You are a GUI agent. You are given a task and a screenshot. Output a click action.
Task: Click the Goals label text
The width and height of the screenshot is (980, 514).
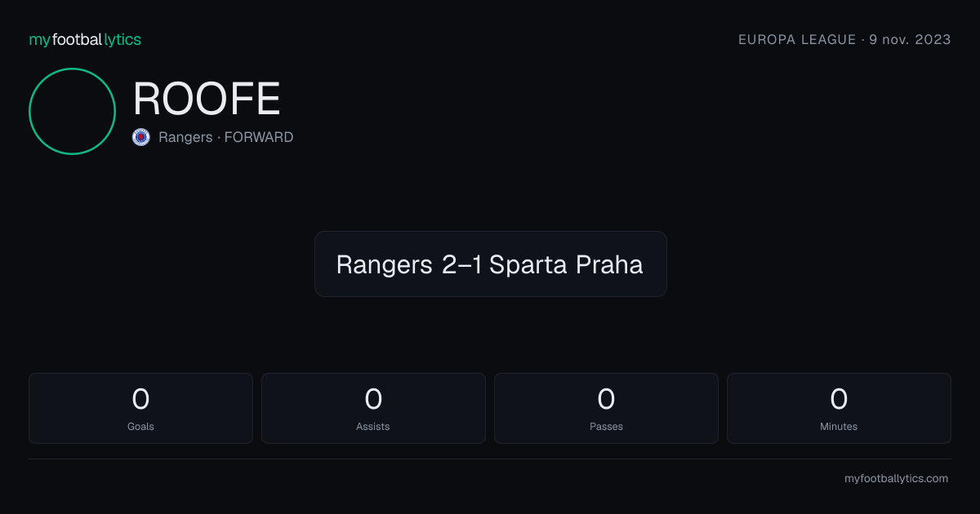(140, 427)
